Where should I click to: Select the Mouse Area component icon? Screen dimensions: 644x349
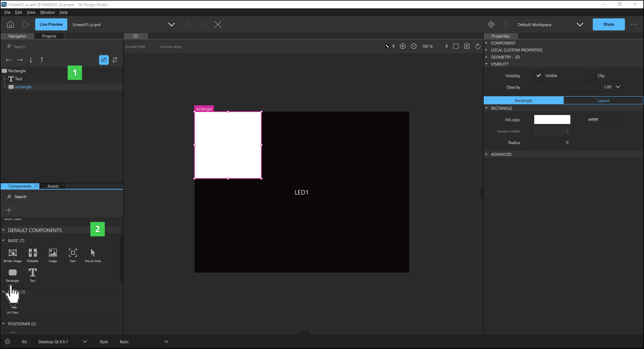(93, 253)
